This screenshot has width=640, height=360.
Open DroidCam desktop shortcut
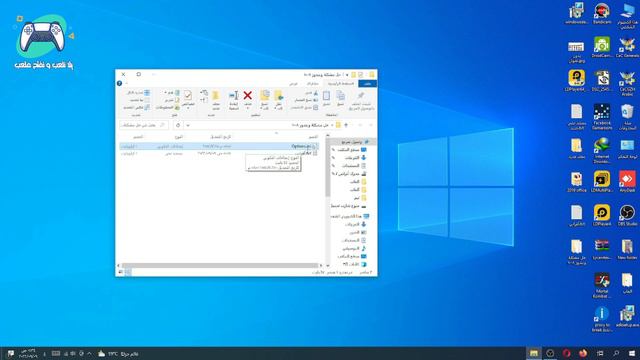coord(602,47)
